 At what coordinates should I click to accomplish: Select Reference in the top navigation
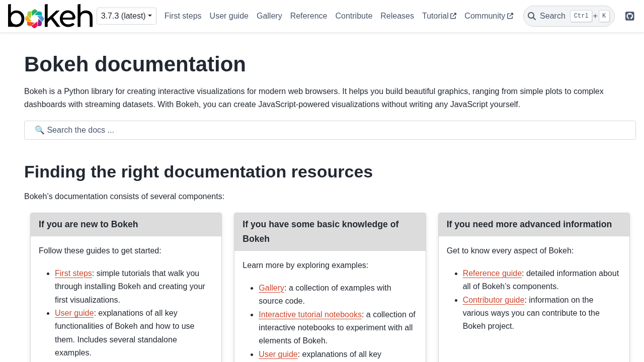point(308,16)
